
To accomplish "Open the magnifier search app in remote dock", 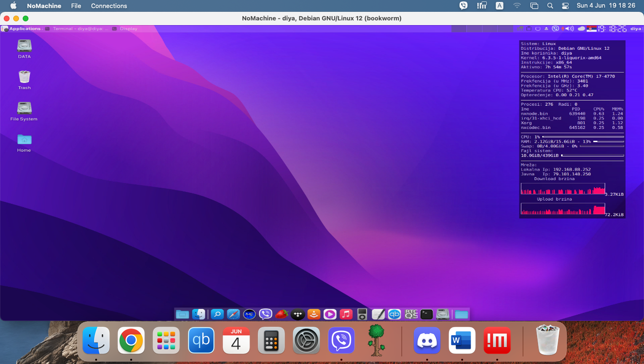I will click(x=217, y=314).
